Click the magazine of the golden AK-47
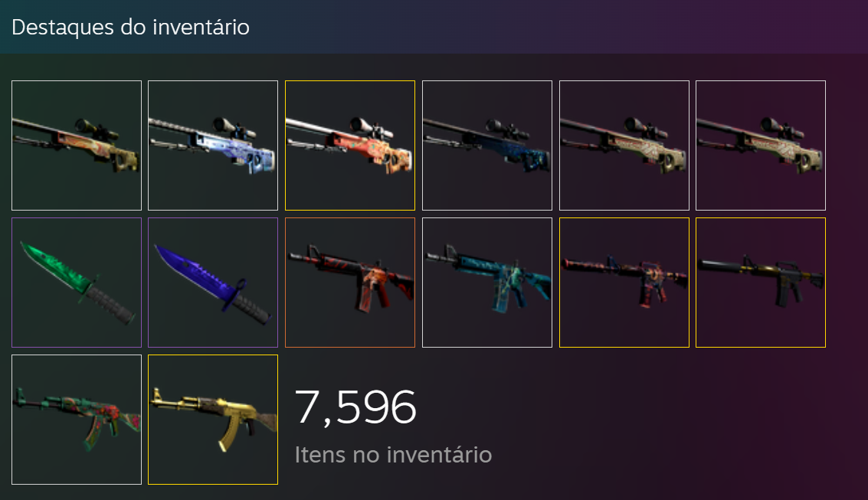Screen dimensions: 868x500 228,435
